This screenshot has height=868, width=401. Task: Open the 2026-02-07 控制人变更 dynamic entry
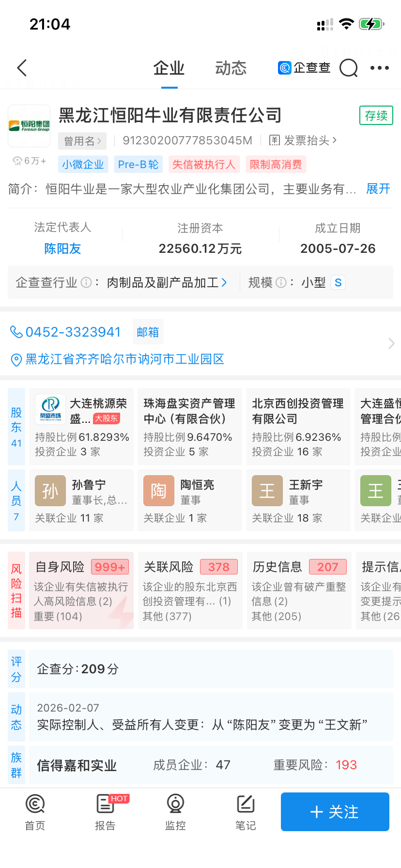click(211, 717)
